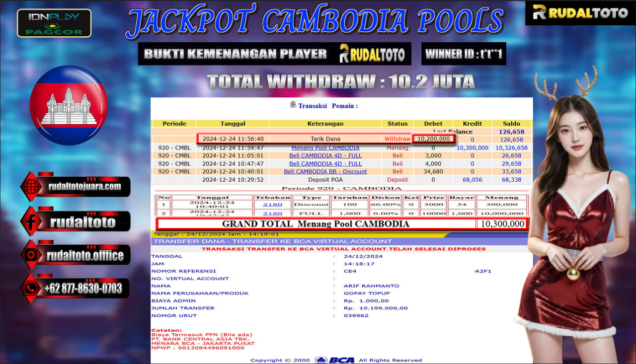
Task: Click the Facebook icon beside rudaltoto
Action: coord(32,221)
